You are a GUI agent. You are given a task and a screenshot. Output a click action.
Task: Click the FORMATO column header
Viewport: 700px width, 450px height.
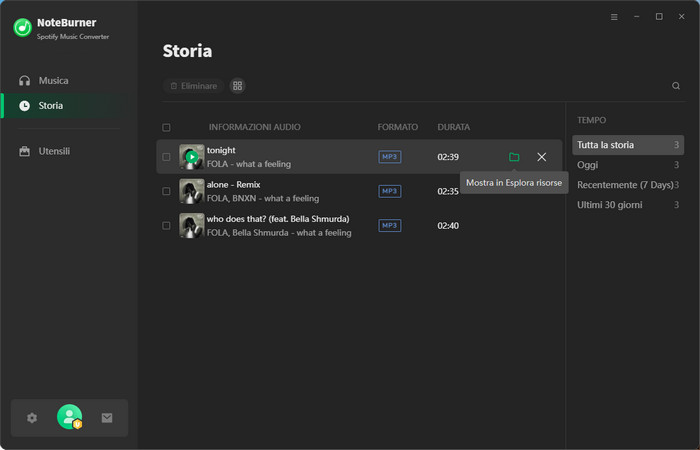pos(398,127)
